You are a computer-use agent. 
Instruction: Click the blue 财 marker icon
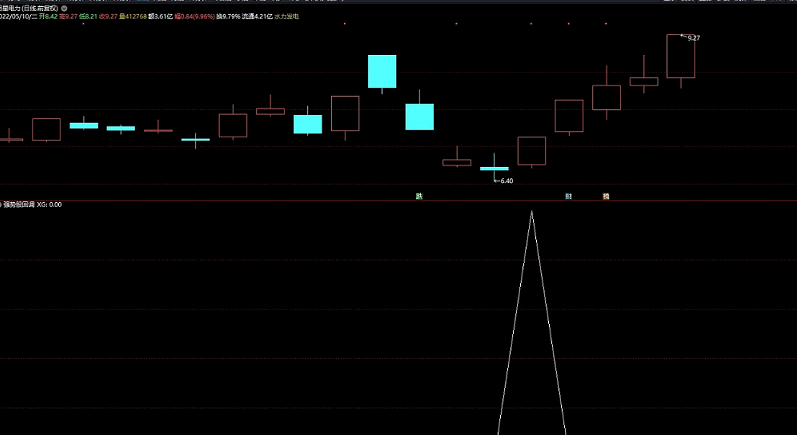click(x=569, y=196)
